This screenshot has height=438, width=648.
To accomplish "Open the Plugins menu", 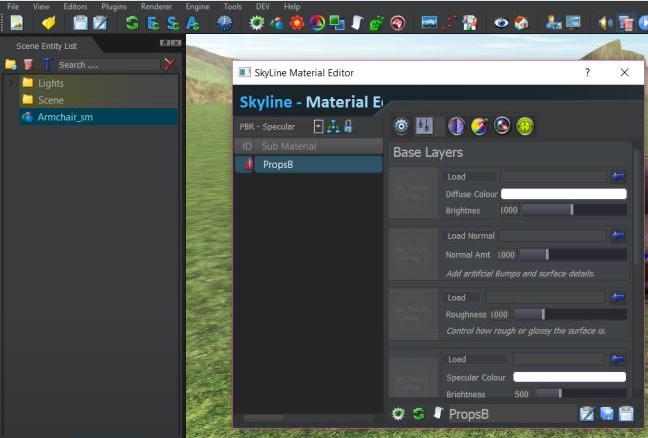I will [x=114, y=6].
